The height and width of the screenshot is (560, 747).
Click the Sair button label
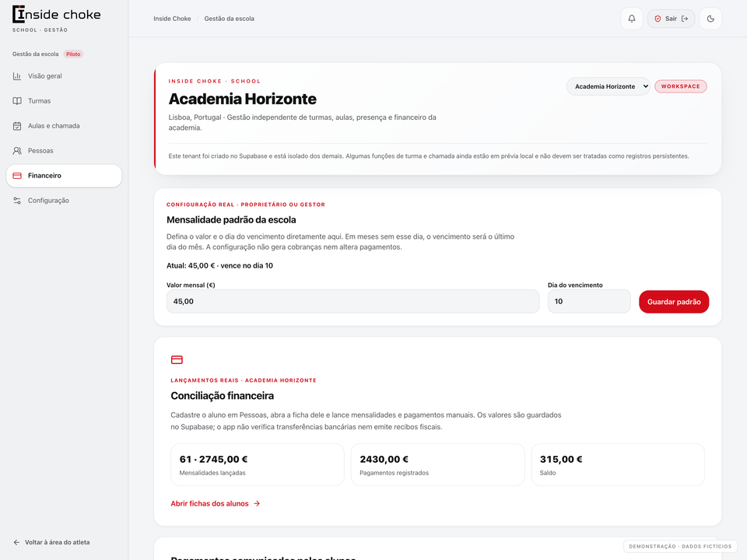pos(671,19)
